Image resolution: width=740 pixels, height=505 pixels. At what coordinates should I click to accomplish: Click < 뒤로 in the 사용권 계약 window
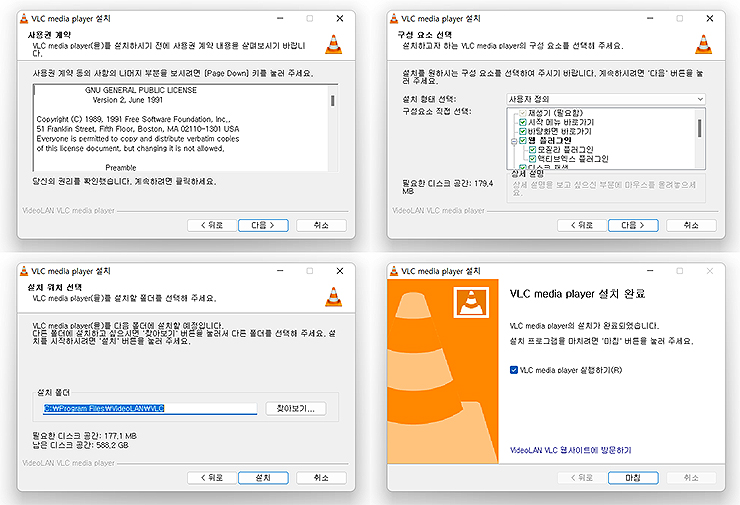click(212, 226)
